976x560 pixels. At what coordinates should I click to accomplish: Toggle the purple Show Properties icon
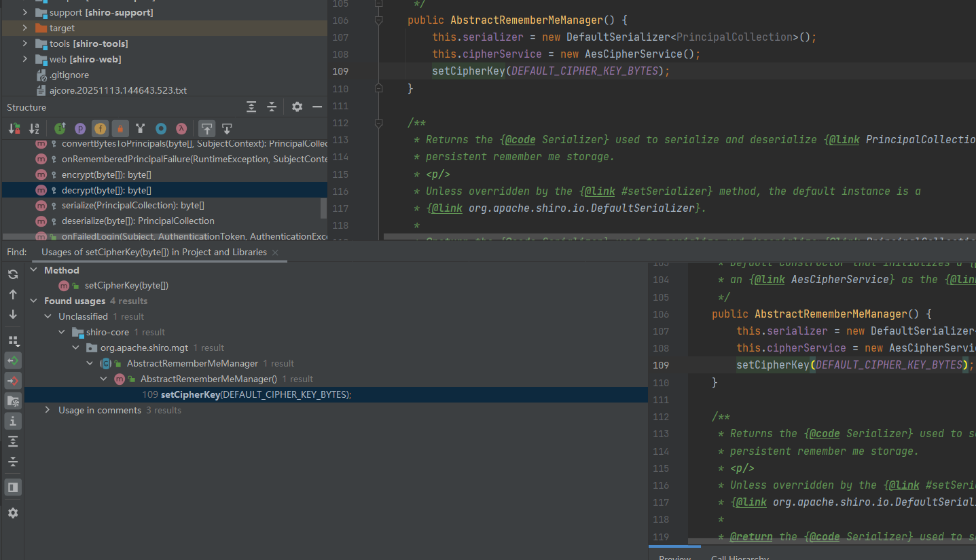click(80, 128)
